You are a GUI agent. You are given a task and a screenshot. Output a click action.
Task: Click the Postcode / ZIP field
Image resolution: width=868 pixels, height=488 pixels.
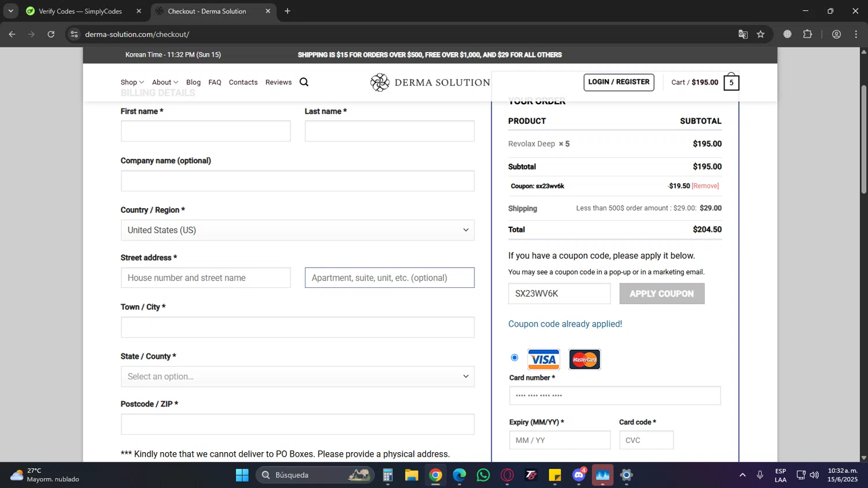[297, 424]
